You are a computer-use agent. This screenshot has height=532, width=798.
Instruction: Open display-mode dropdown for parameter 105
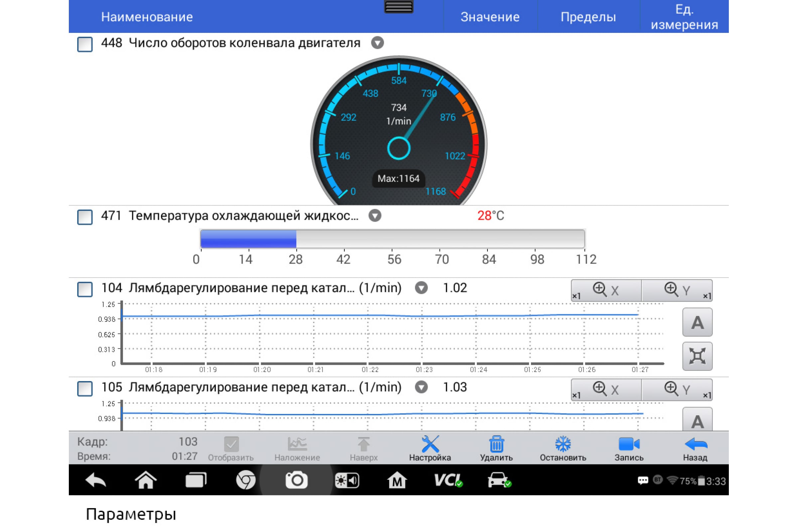(421, 387)
